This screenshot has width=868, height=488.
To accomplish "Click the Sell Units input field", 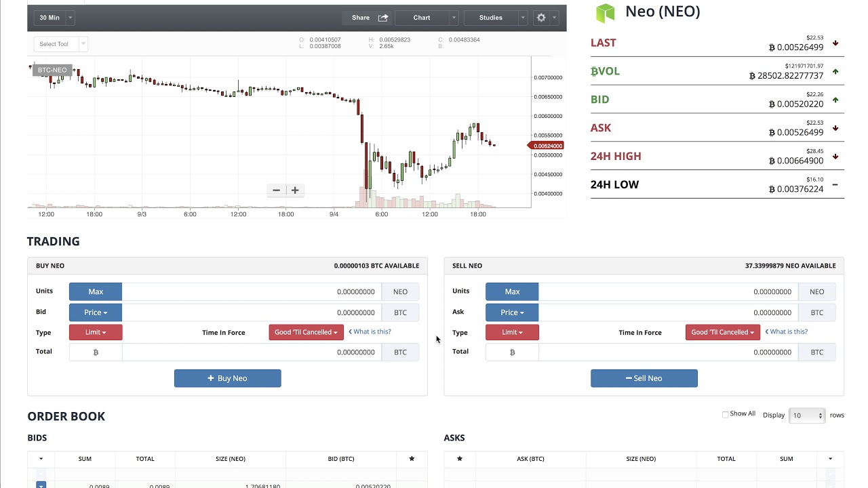I will point(668,291).
